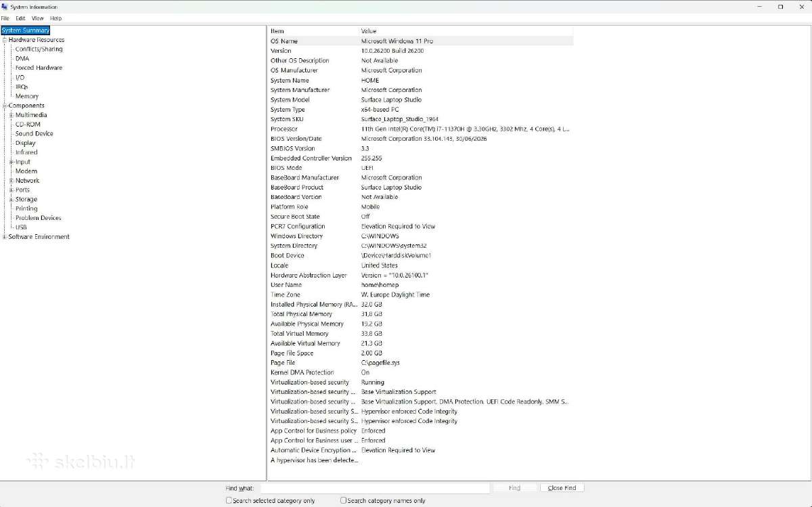Screen dimensions: 812x507
Task: Select System Summary tree node
Action: 26,30
